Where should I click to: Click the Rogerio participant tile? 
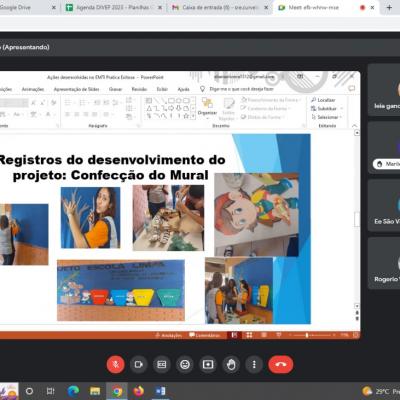pyautogui.click(x=384, y=263)
